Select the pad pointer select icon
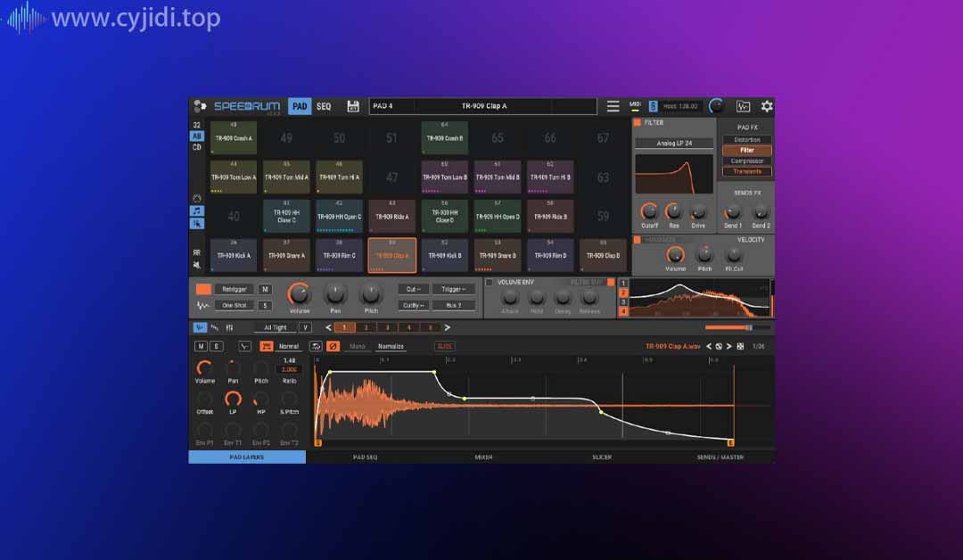Screen dimensions: 963x560 [x=196, y=224]
